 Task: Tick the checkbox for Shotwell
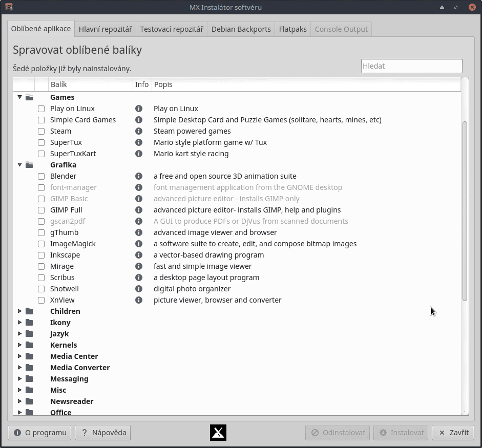(41, 289)
